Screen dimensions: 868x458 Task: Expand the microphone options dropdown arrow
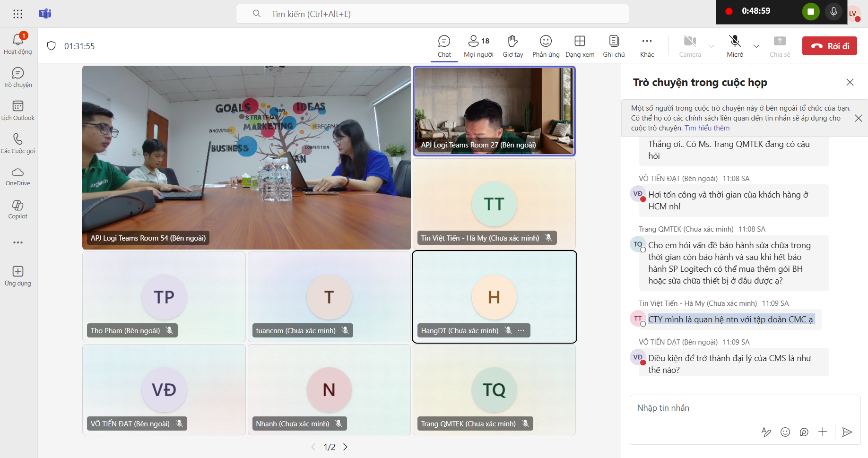tap(756, 46)
